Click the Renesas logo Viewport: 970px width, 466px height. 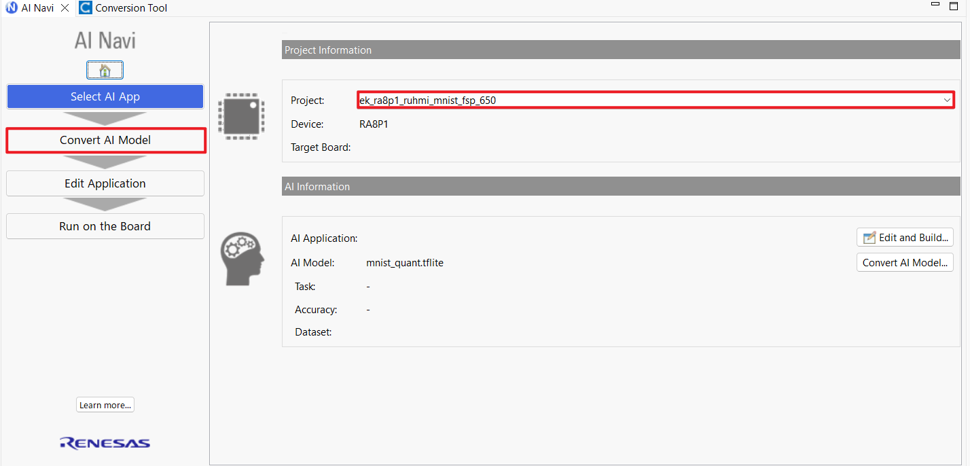coord(105,442)
